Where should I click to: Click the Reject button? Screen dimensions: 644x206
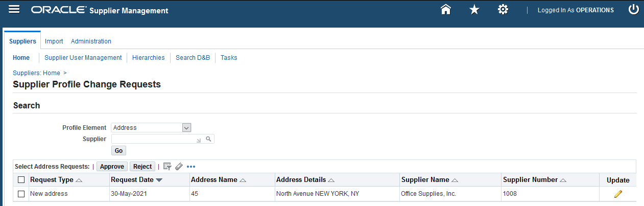(142, 166)
